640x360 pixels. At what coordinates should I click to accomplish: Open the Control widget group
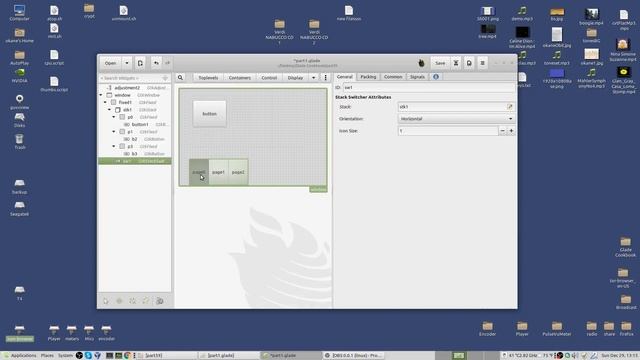point(269,78)
